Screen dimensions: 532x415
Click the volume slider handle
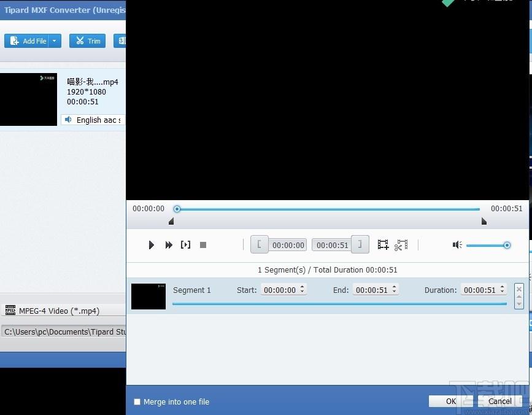coord(507,245)
